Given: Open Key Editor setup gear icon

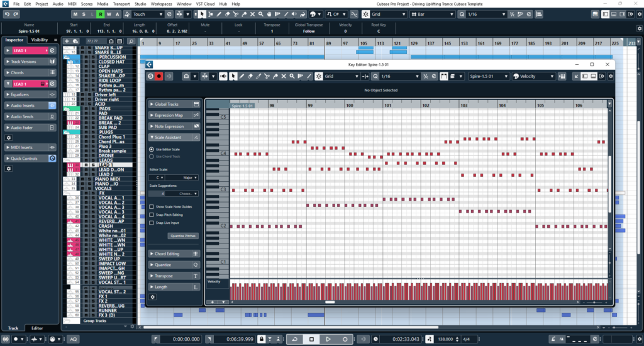Looking at the screenshot, I should pos(611,76).
